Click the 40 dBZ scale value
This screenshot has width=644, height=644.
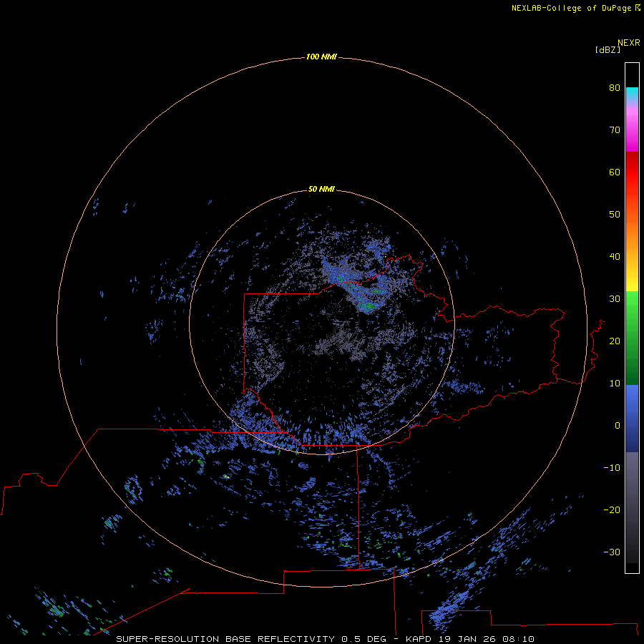point(615,257)
